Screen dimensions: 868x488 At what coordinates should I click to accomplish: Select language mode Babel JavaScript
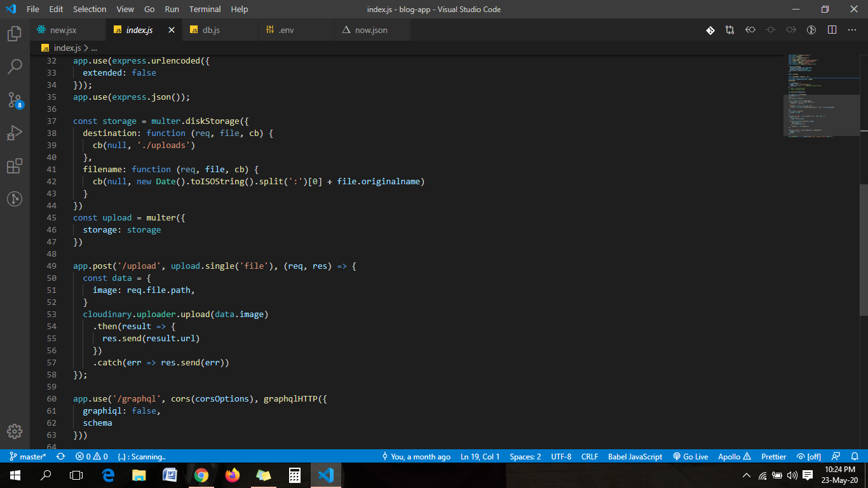(x=635, y=456)
